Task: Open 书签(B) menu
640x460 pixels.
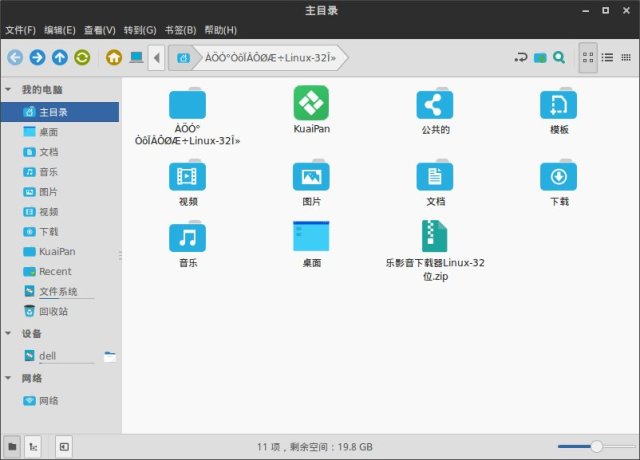Action: 180,30
